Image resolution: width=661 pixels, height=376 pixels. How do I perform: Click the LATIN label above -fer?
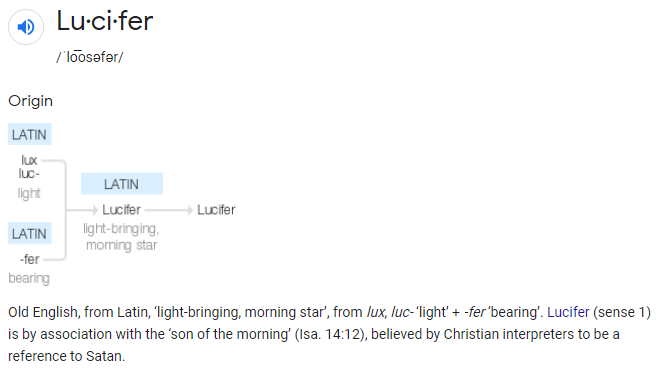click(30, 234)
